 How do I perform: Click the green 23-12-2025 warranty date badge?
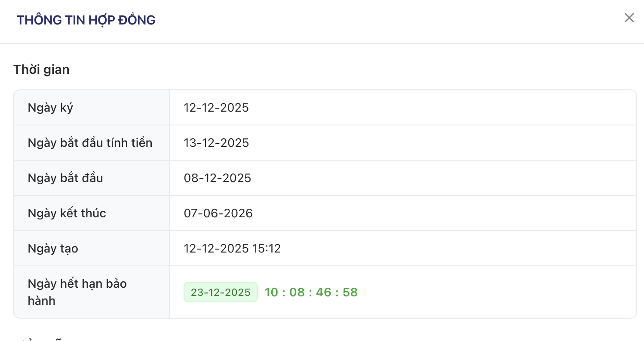221,292
